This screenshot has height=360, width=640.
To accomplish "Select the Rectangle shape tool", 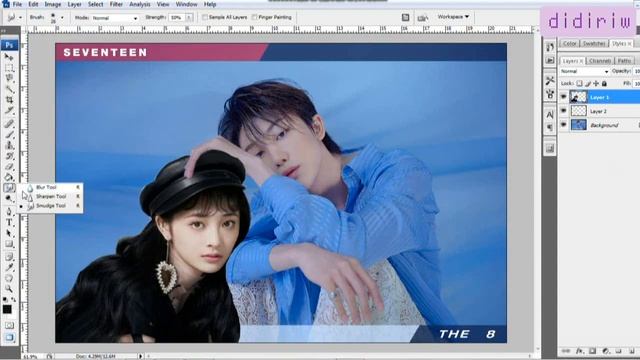I will pyautogui.click(x=9, y=244).
